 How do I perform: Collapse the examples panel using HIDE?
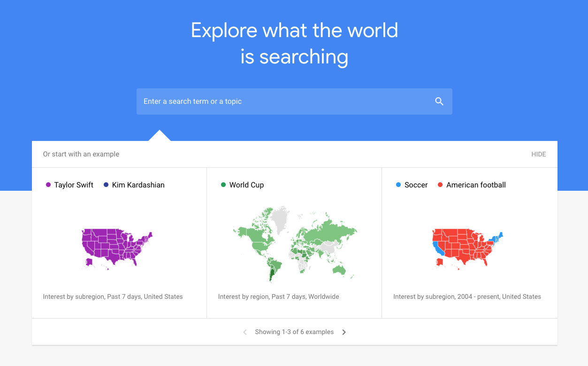click(538, 154)
